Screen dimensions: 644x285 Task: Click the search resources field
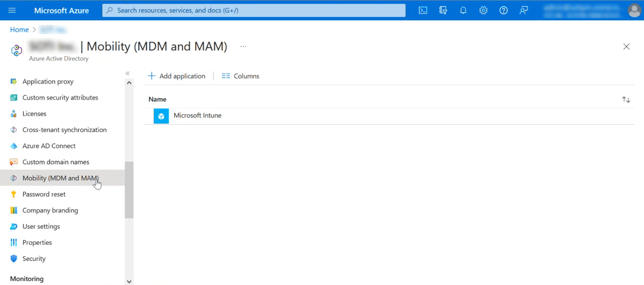pos(253,10)
